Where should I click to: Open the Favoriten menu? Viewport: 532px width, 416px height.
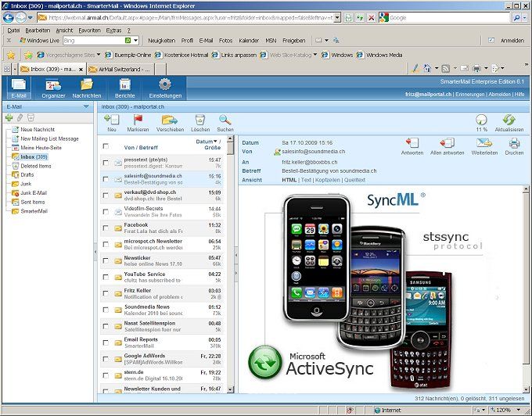pyautogui.click(x=89, y=30)
